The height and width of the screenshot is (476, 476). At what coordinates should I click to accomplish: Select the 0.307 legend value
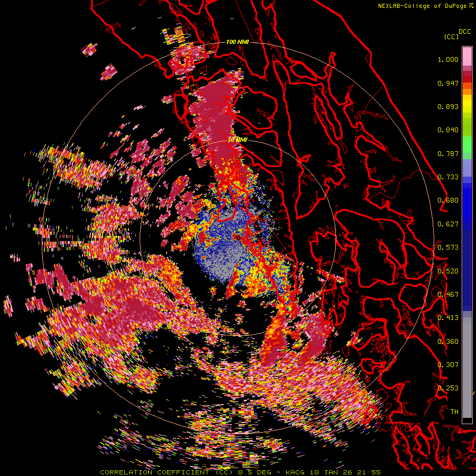click(x=448, y=365)
